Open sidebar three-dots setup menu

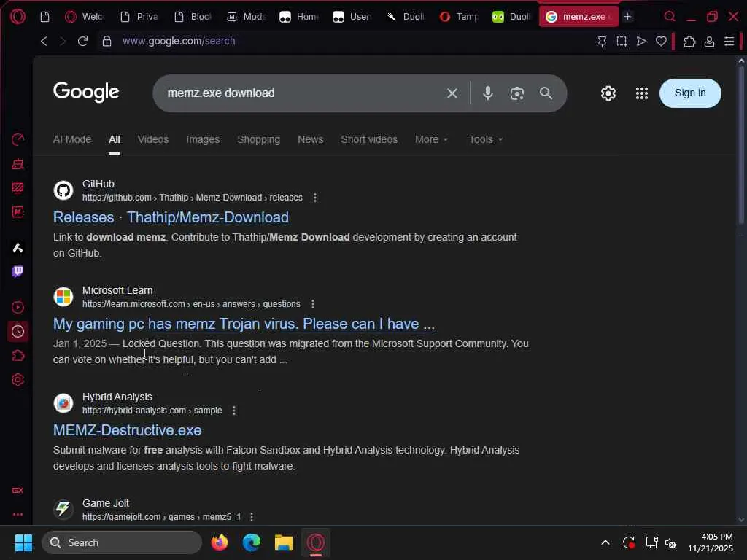coord(18,514)
